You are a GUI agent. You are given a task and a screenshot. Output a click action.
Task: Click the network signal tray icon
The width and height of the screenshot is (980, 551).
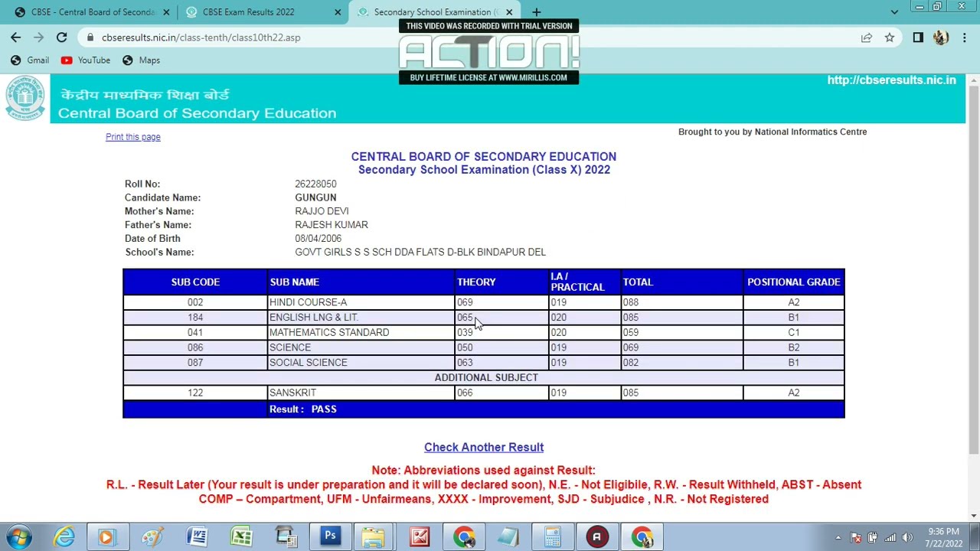[890, 537]
